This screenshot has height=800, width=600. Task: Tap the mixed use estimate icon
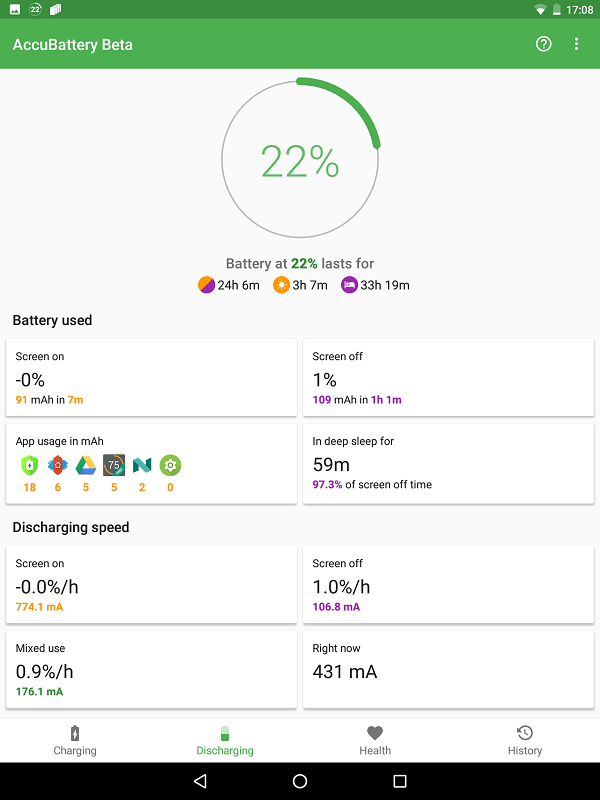(206, 285)
